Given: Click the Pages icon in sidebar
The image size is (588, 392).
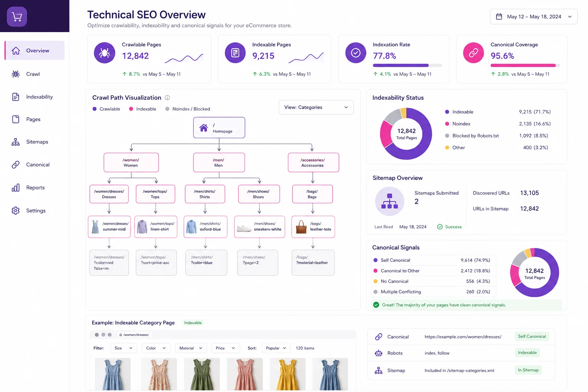Looking at the screenshot, I should pos(16,119).
